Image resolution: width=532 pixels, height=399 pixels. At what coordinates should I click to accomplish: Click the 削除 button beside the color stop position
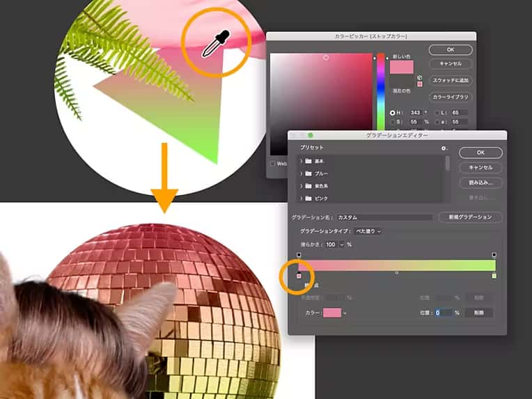click(x=479, y=313)
